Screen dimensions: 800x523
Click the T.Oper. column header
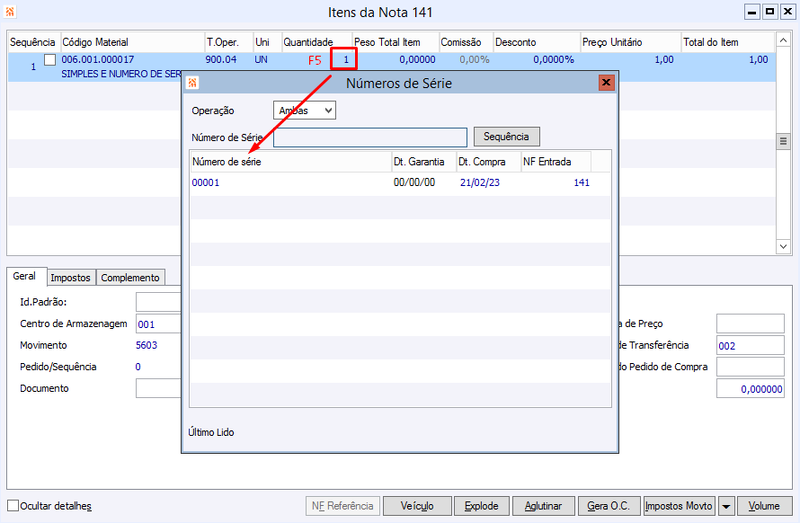(229, 42)
